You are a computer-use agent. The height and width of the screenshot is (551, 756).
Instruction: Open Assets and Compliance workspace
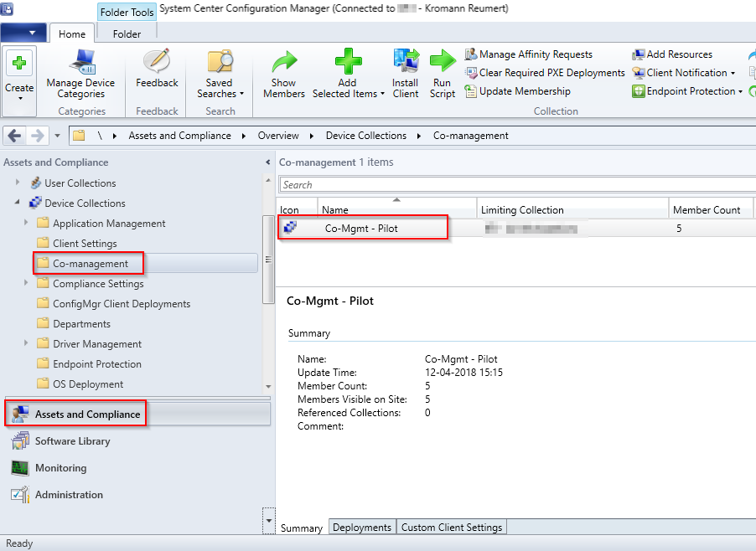[x=137, y=415]
